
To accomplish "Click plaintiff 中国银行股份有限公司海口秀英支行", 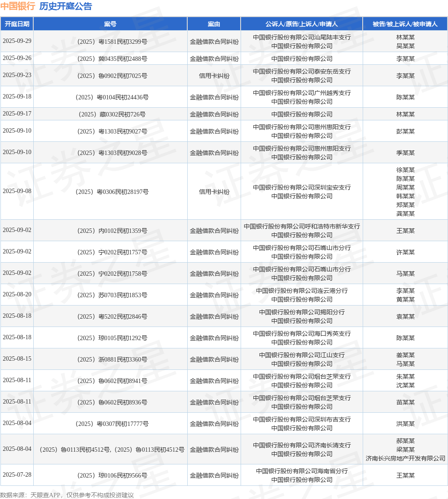I will [301, 334].
